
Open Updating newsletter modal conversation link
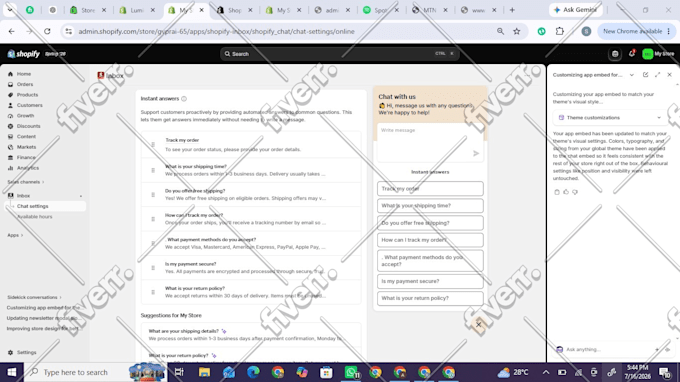tap(43, 318)
